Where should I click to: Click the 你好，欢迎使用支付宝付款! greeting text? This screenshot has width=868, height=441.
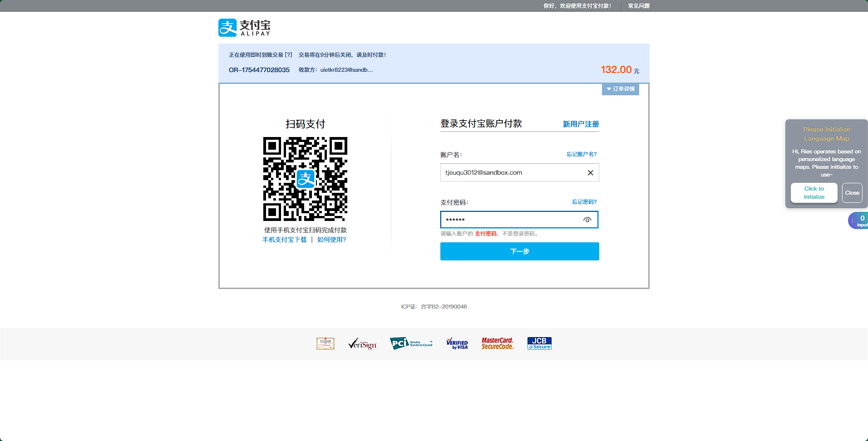(577, 6)
